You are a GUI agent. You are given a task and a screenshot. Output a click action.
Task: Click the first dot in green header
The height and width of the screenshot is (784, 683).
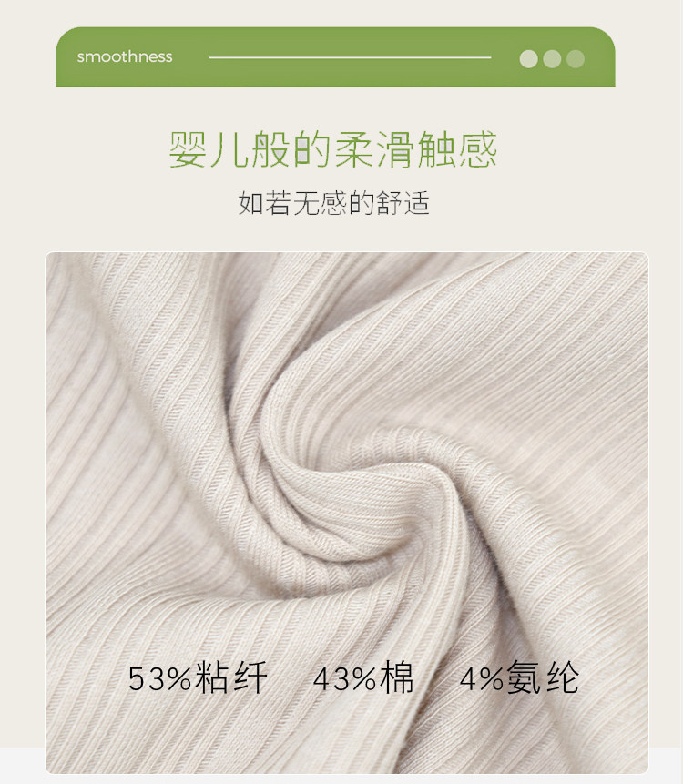pos(528,59)
